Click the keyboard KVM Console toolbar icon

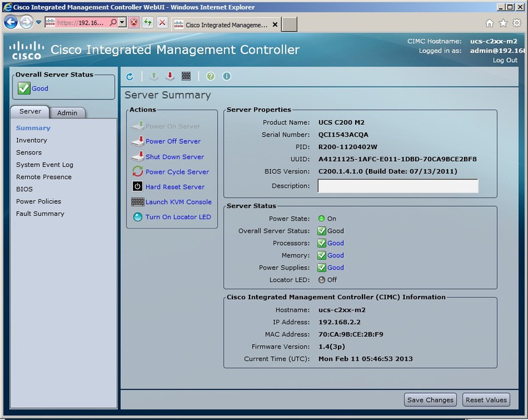[x=186, y=77]
